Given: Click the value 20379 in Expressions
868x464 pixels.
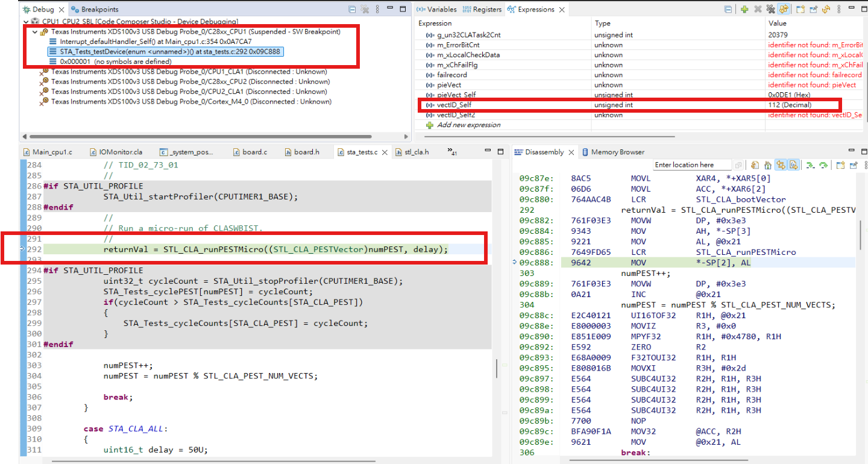Looking at the screenshot, I should click(778, 35).
